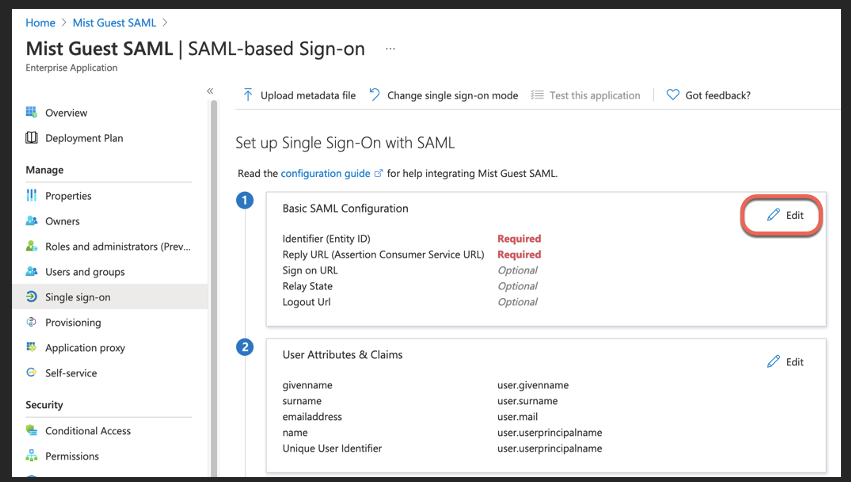Click Got feedback? heart button
851x482 pixels.
[x=708, y=95]
